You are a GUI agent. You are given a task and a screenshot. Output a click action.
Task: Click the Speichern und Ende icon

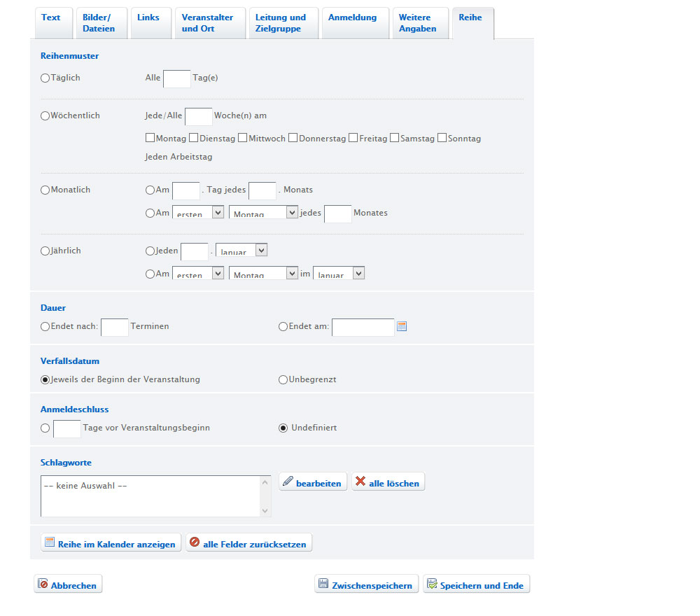pos(432,583)
